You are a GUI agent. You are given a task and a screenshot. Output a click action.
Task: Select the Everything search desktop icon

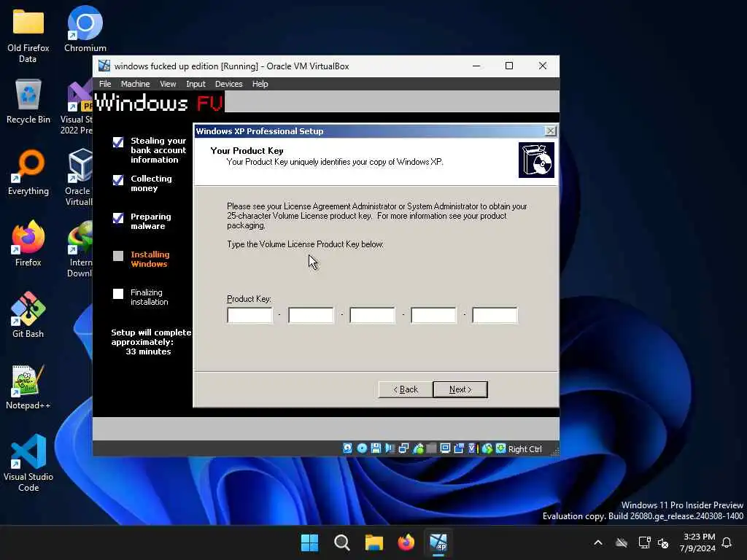point(28,172)
